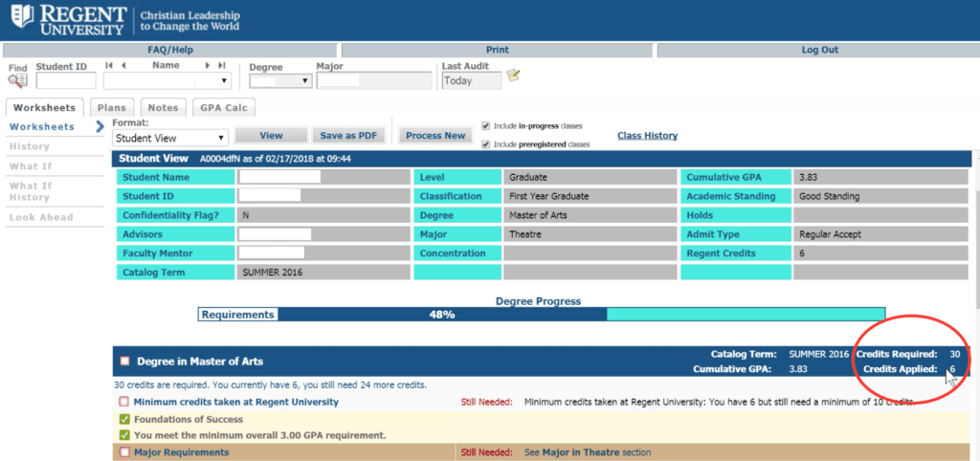Open the Degree dropdown
This screenshot has height=461, width=980.
tap(280, 81)
